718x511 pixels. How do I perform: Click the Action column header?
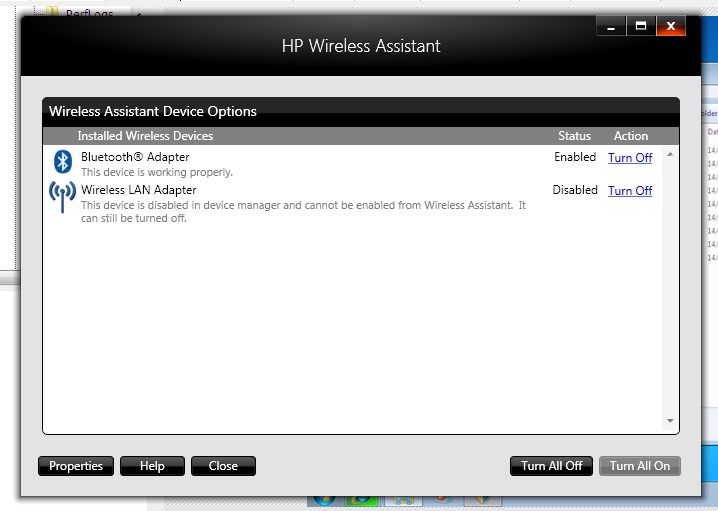tap(631, 136)
